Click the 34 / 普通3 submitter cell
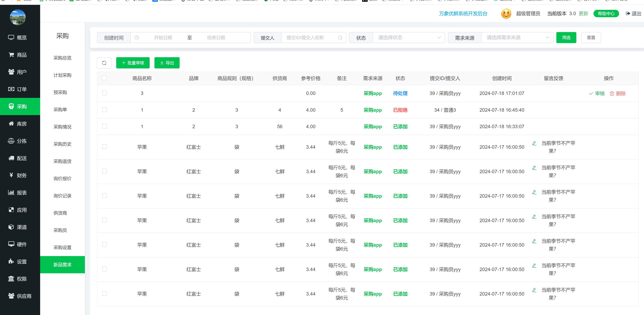 point(445,110)
